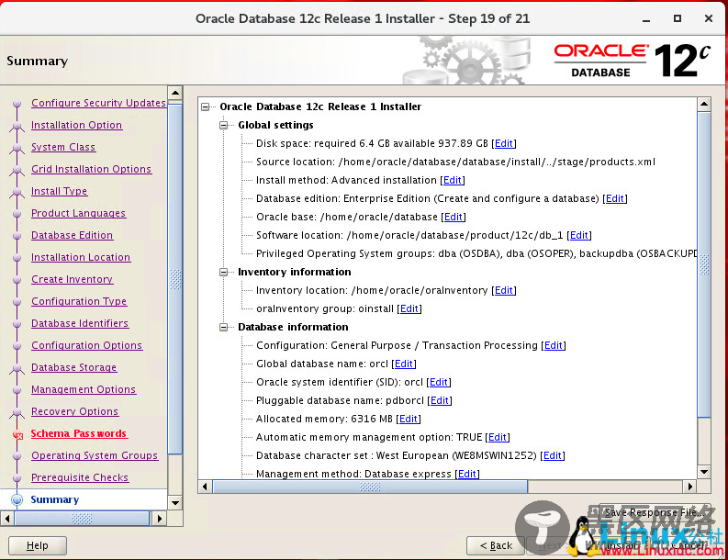Viewport: 728px width, 560px height.
Task: Click the down arrow of step list scrollbar
Action: (x=175, y=502)
